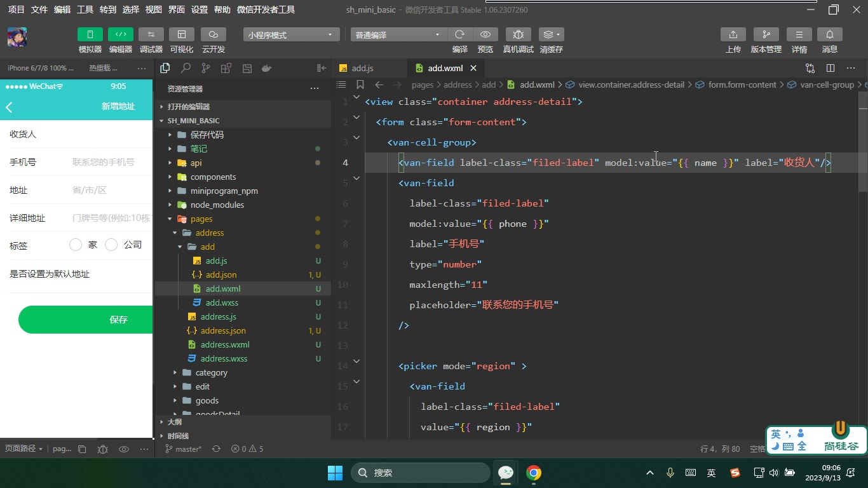Open 版本管理 version control icon
868x488 pixels.
click(x=766, y=34)
